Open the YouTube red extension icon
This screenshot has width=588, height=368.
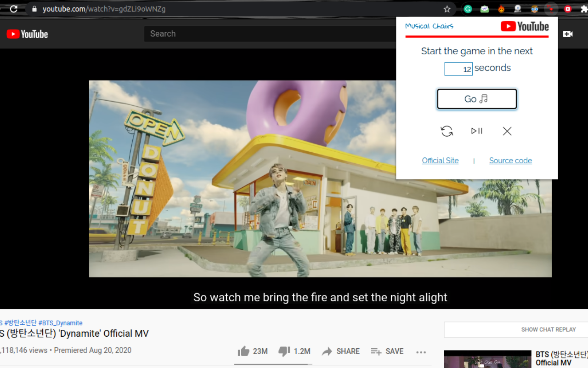click(568, 8)
